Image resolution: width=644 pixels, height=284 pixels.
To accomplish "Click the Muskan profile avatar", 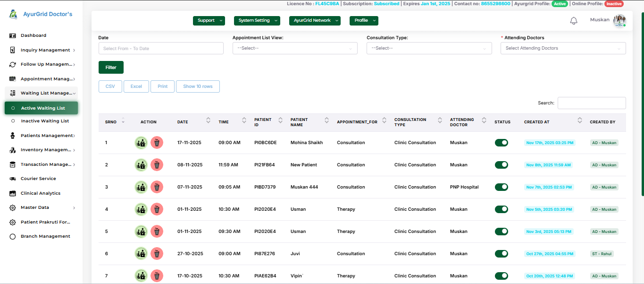I will pyautogui.click(x=619, y=20).
